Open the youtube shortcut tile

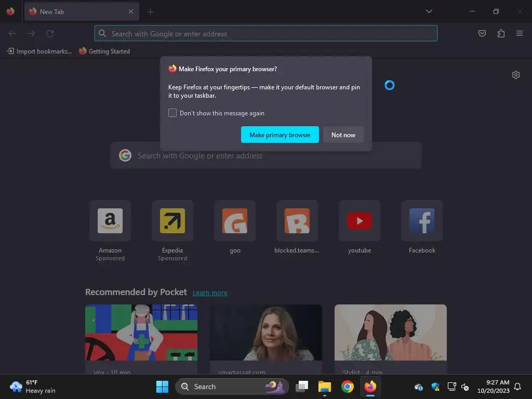(x=360, y=220)
